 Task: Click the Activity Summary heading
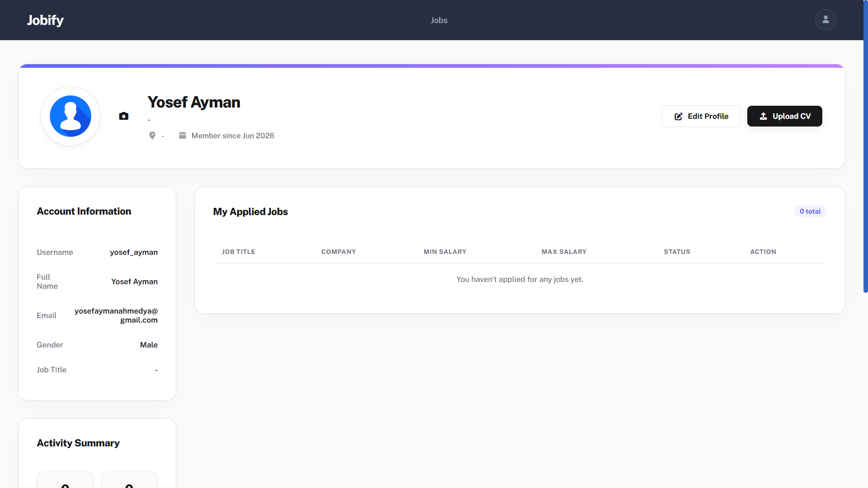pyautogui.click(x=78, y=443)
